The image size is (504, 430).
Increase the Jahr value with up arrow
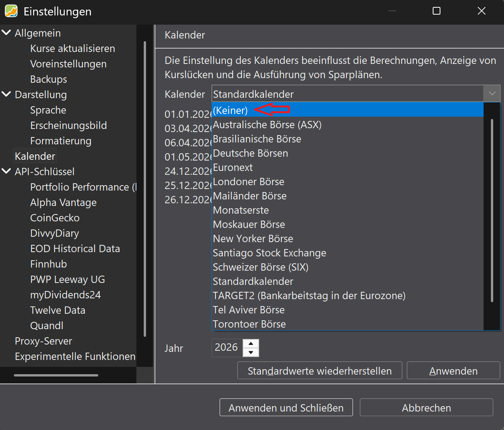point(251,344)
